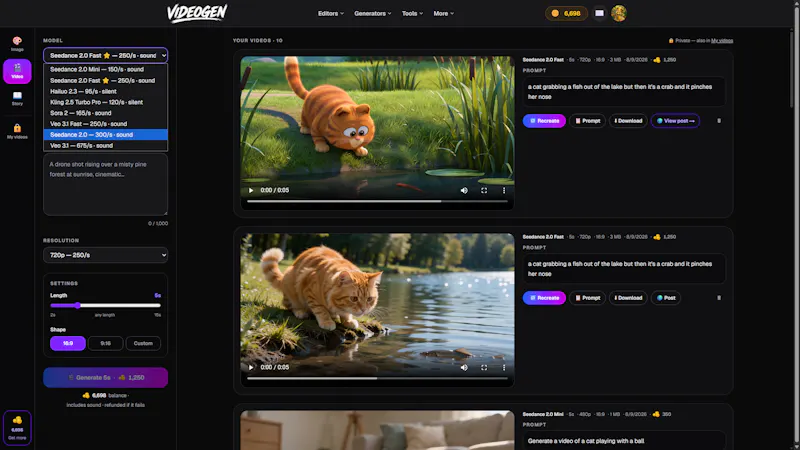Image resolution: width=800 pixels, height=450 pixels.
Task: Click the Get more coins sidebar icon
Action: (17, 428)
